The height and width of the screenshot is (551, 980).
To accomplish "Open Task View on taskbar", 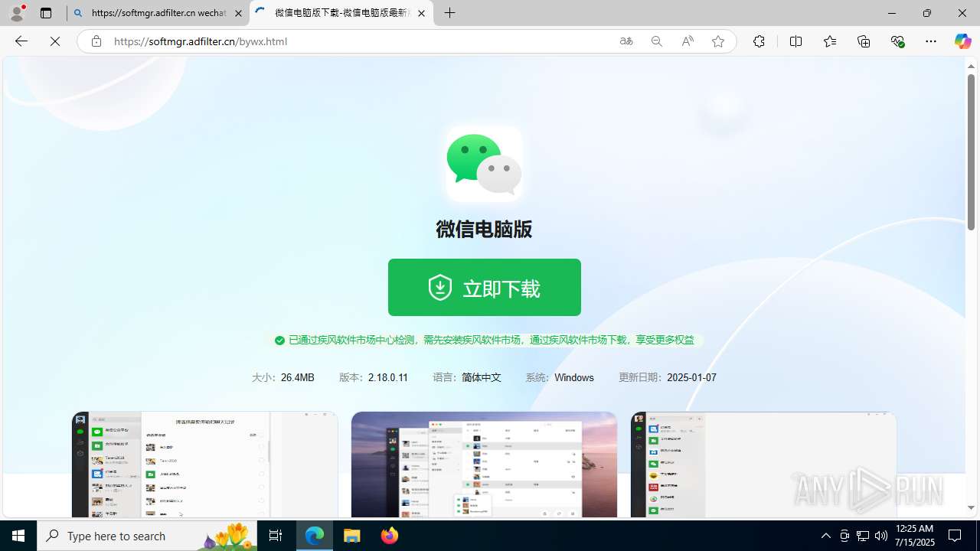I will [x=276, y=536].
